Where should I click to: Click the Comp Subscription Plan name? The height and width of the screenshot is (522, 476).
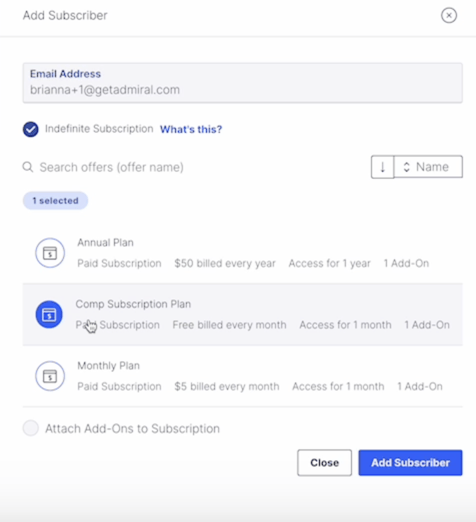pyautogui.click(x=133, y=304)
